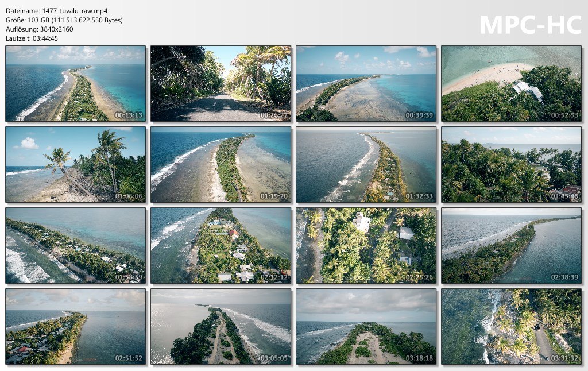The width and height of the screenshot is (588, 371).
Task: Click the "Auflösung: 3840x2160" line
Action: (40, 29)
